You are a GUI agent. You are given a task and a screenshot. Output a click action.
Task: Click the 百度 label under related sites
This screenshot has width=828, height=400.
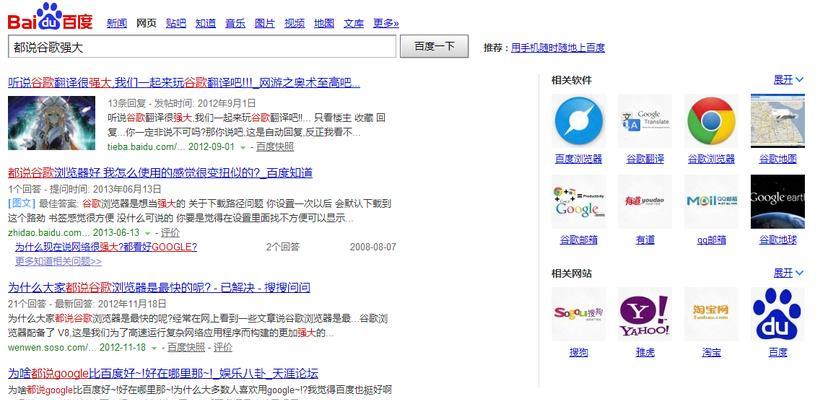click(777, 352)
